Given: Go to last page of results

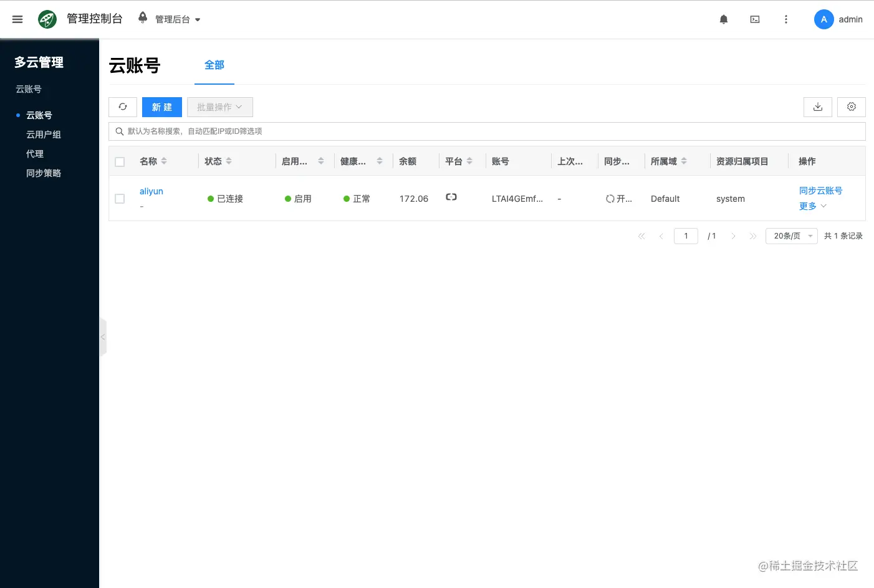Looking at the screenshot, I should (x=753, y=236).
